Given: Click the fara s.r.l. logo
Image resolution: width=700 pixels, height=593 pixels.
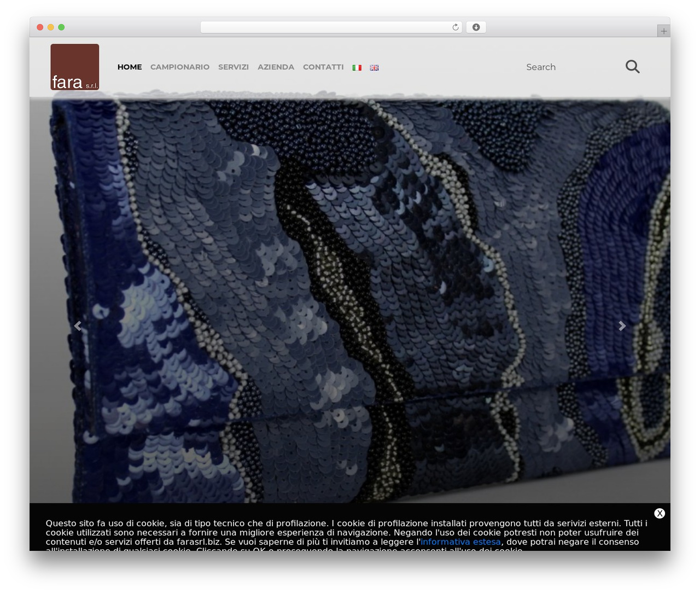Looking at the screenshot, I should coord(75,67).
